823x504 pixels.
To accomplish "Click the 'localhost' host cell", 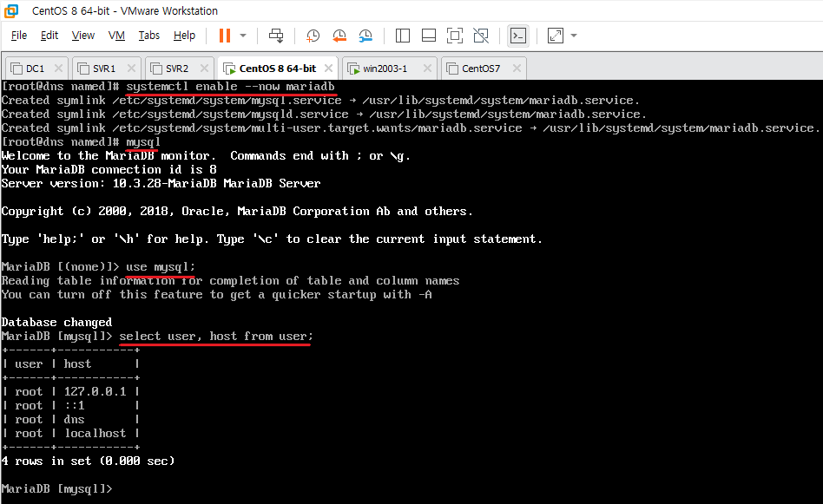I will (95, 433).
